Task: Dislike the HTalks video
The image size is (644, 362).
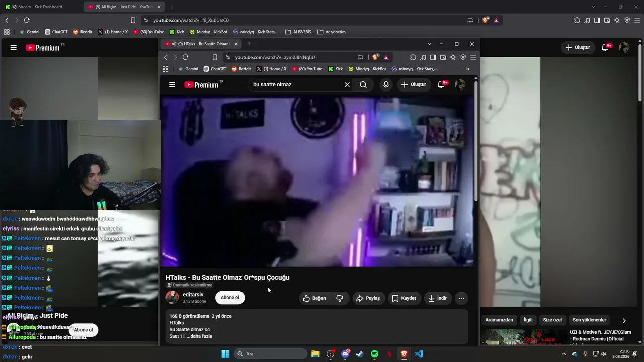Action: coord(340,298)
